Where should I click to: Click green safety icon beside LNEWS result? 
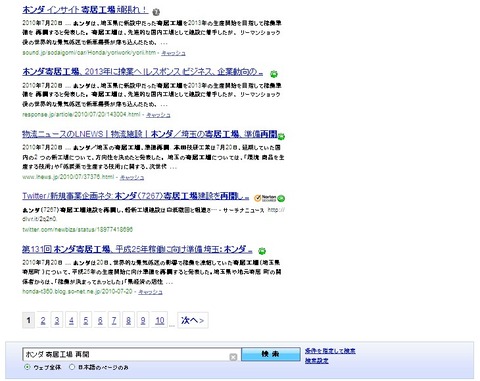tap(281, 136)
